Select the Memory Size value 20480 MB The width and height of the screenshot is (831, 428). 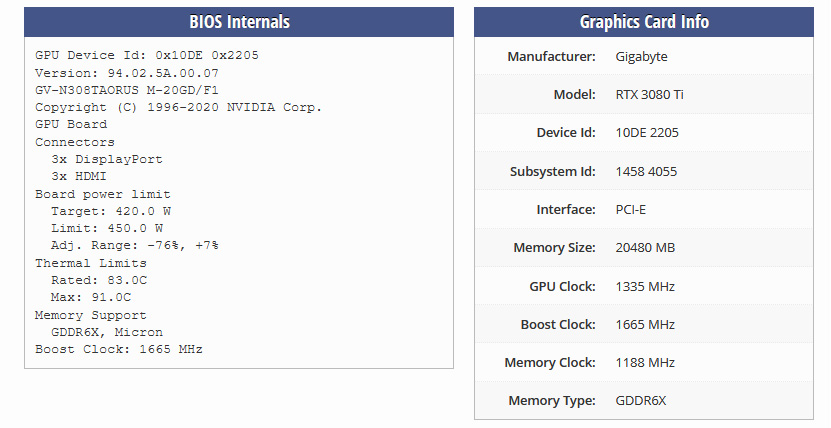coord(645,248)
